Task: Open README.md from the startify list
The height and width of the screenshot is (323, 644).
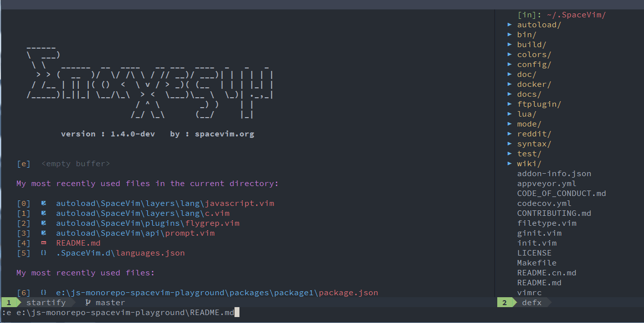Action: (x=78, y=243)
